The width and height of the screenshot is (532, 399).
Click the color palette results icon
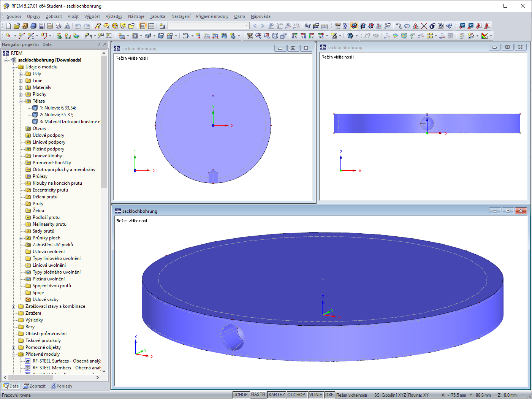coord(484,36)
